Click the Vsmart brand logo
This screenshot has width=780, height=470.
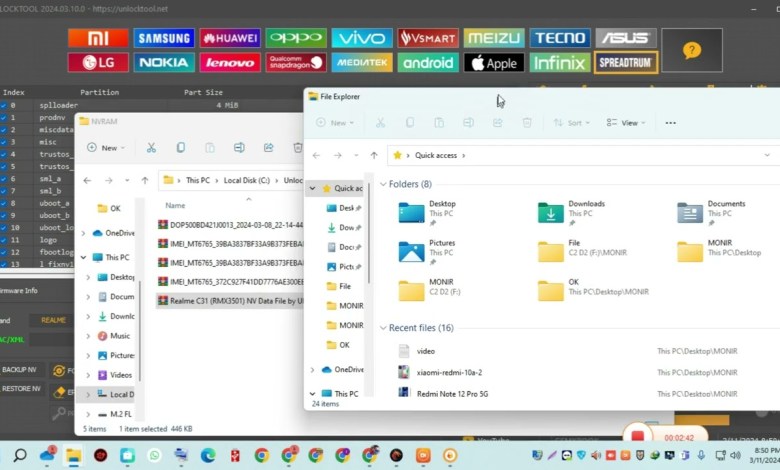point(428,38)
